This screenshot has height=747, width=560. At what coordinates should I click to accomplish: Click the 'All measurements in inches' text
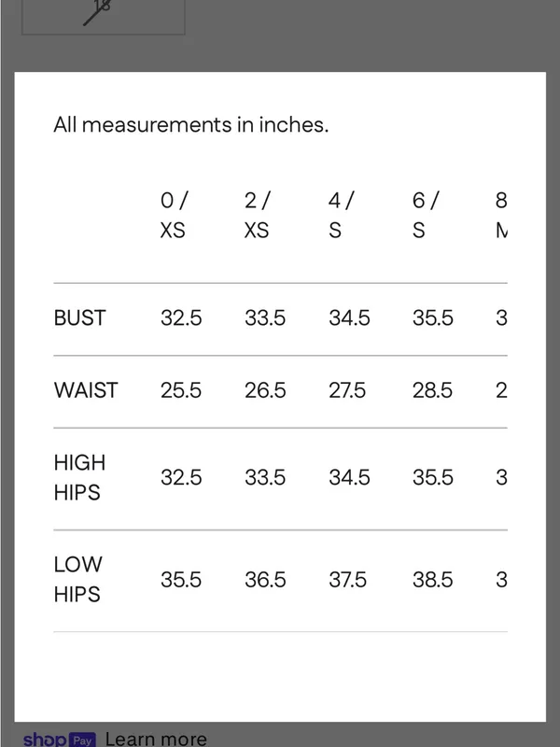click(191, 125)
